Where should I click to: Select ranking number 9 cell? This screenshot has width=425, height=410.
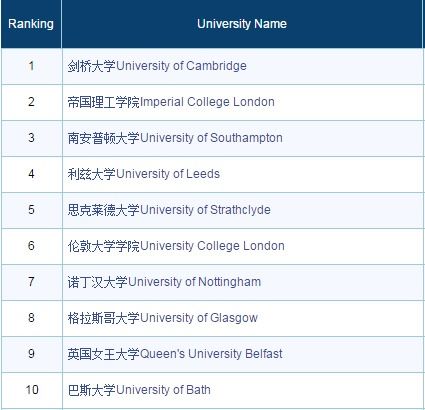point(31,354)
